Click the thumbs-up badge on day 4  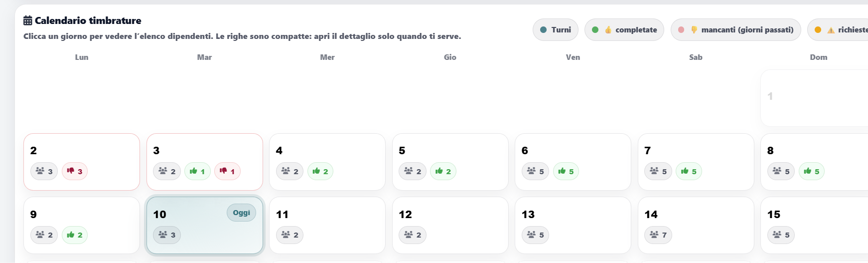(320, 171)
